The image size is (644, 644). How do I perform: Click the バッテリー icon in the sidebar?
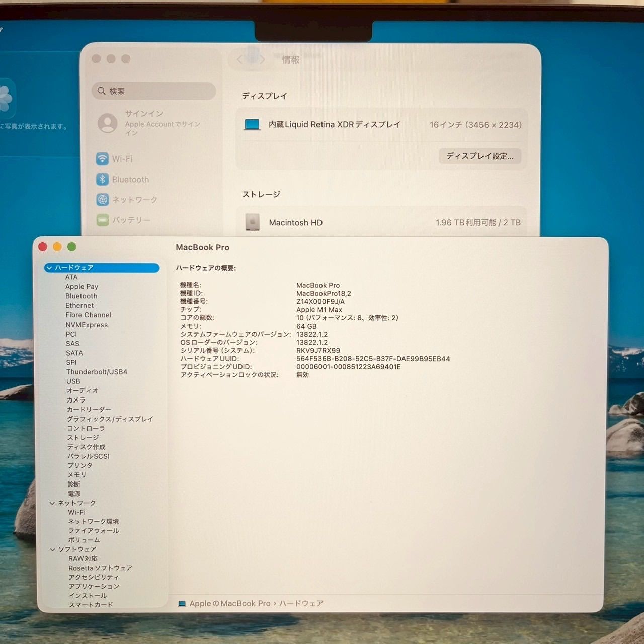pyautogui.click(x=103, y=220)
